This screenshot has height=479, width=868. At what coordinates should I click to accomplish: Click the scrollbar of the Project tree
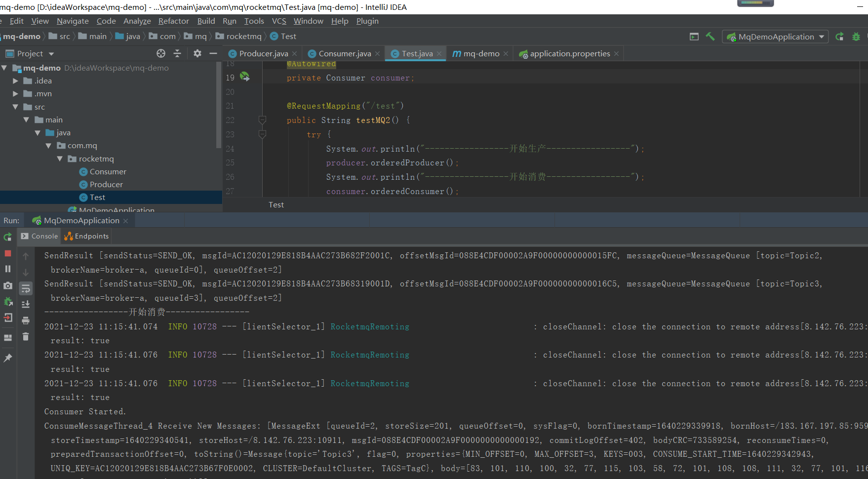coord(219,106)
